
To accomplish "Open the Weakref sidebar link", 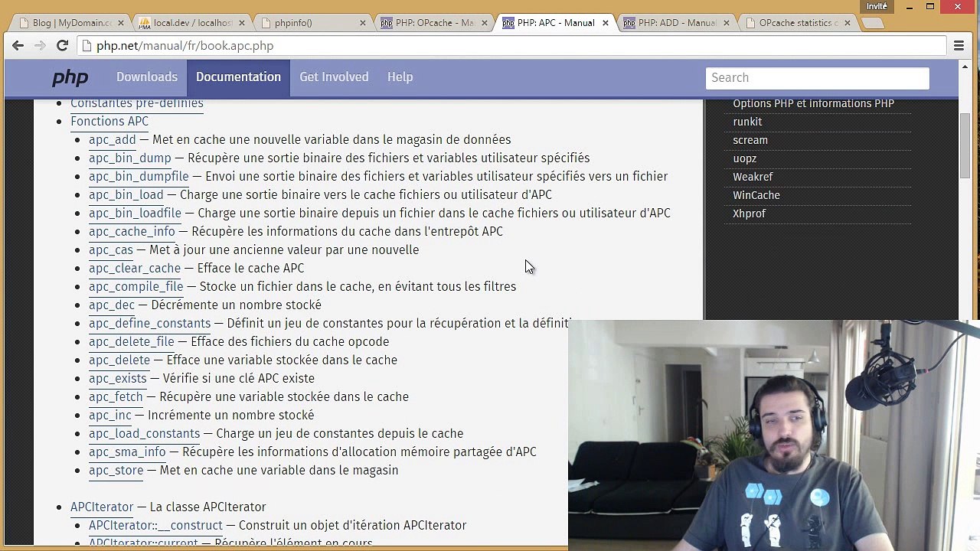I will [x=753, y=177].
